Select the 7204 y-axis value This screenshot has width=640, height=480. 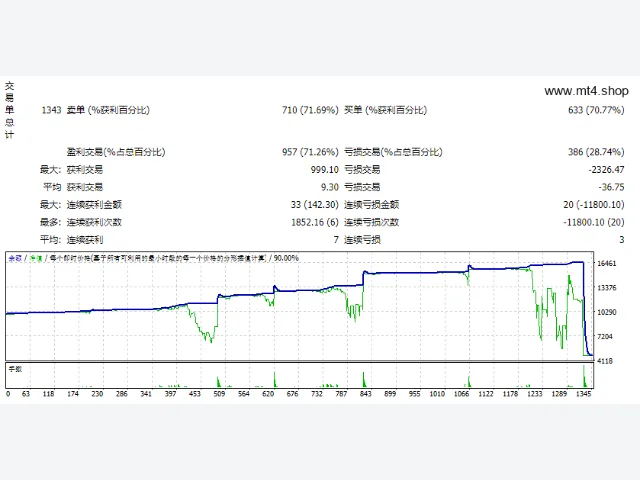(x=605, y=337)
